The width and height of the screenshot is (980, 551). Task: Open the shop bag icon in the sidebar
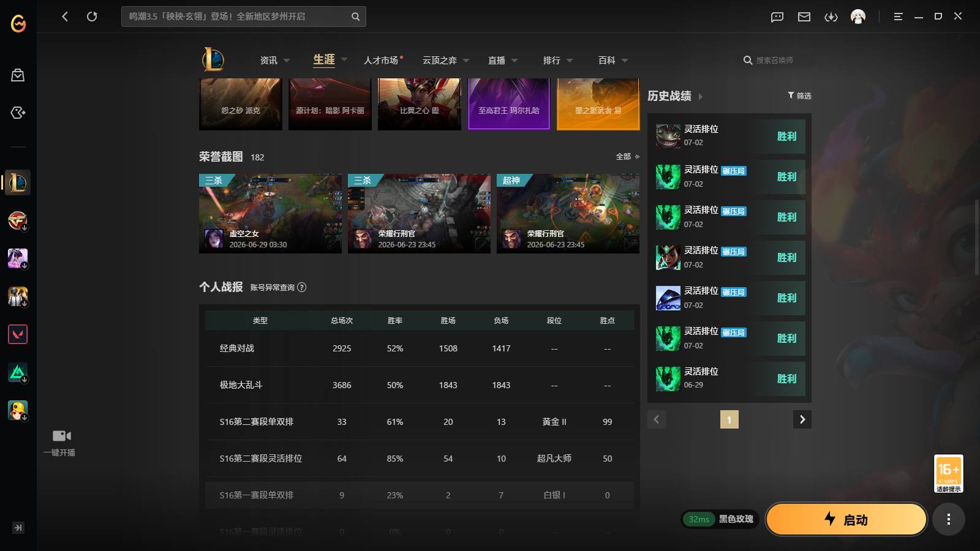point(18,75)
